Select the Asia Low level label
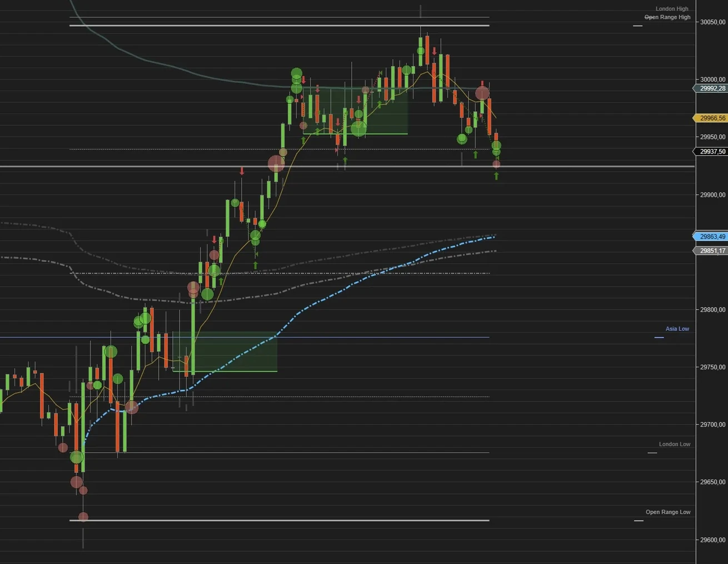The image size is (728, 564). click(677, 329)
